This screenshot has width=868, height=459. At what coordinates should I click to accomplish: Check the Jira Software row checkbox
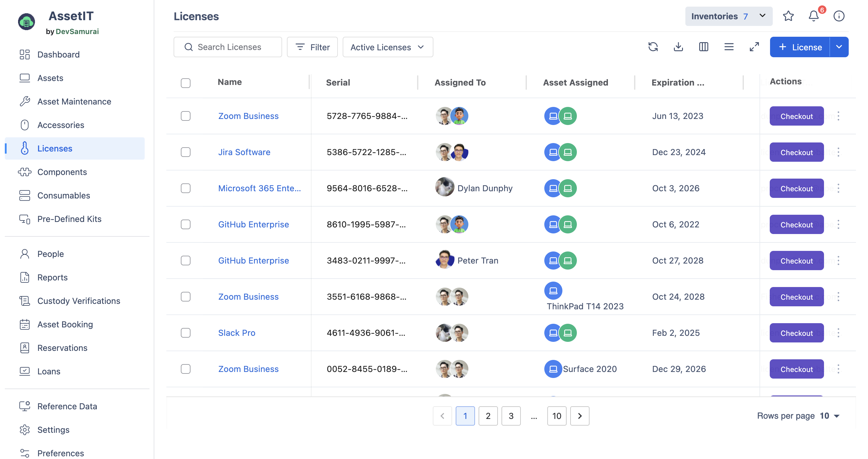pyautogui.click(x=185, y=152)
